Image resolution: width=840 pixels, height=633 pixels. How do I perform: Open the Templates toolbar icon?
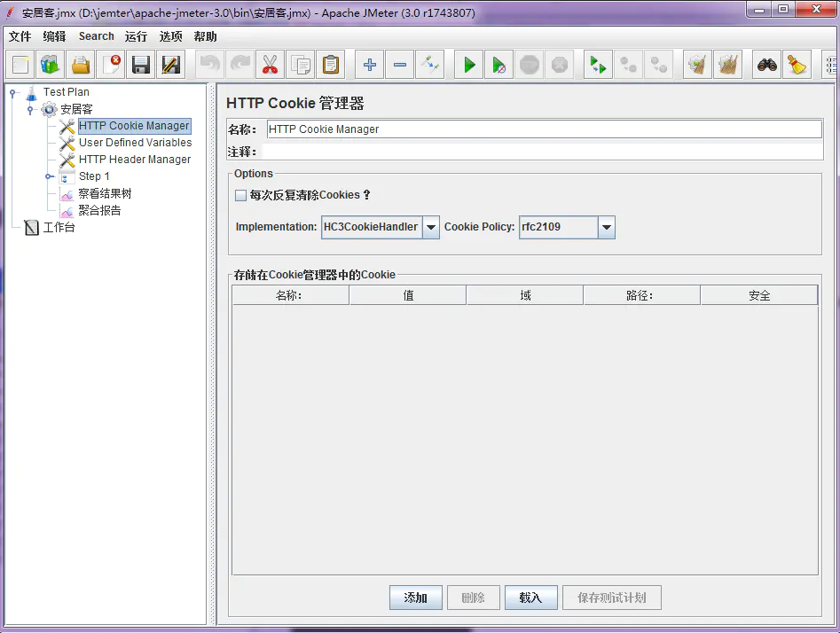click(x=51, y=65)
